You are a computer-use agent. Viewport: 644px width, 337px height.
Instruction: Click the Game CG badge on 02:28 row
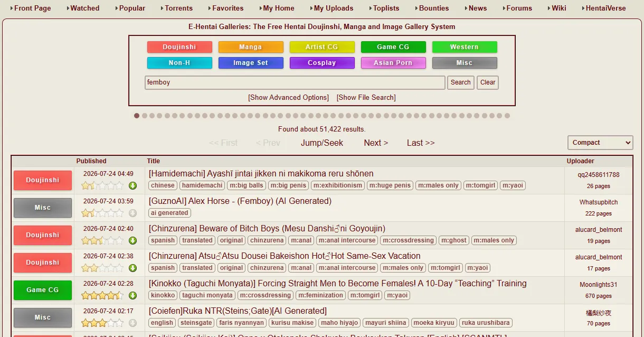pos(43,290)
